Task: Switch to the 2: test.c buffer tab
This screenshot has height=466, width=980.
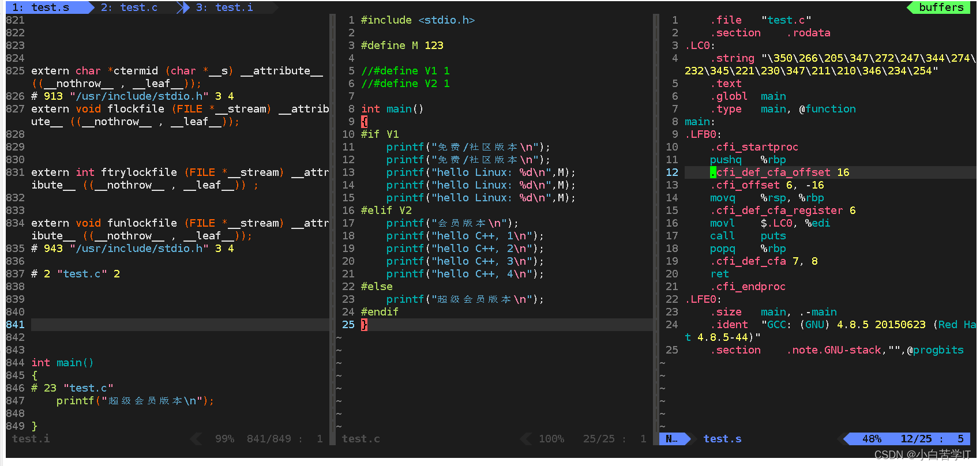Action: pos(129,7)
